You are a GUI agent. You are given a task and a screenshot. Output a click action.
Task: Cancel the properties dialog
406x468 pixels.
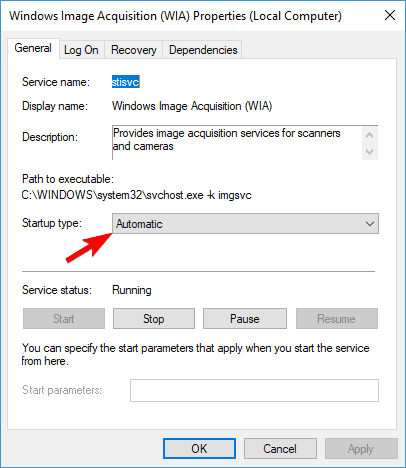click(x=280, y=449)
